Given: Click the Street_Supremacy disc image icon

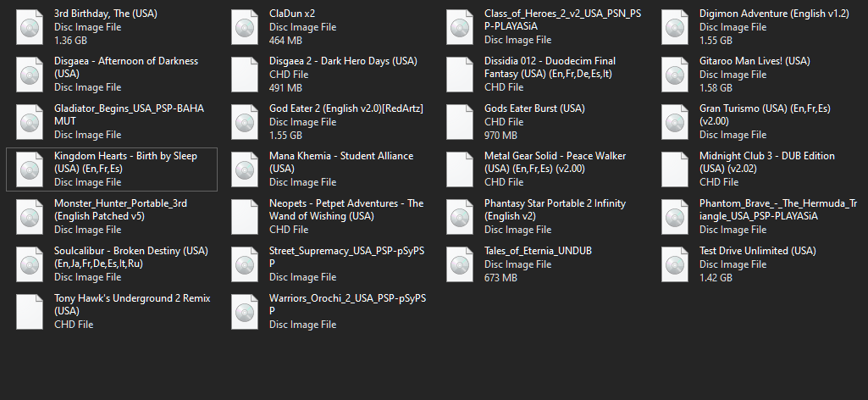Looking at the screenshot, I should pyautogui.click(x=245, y=264).
